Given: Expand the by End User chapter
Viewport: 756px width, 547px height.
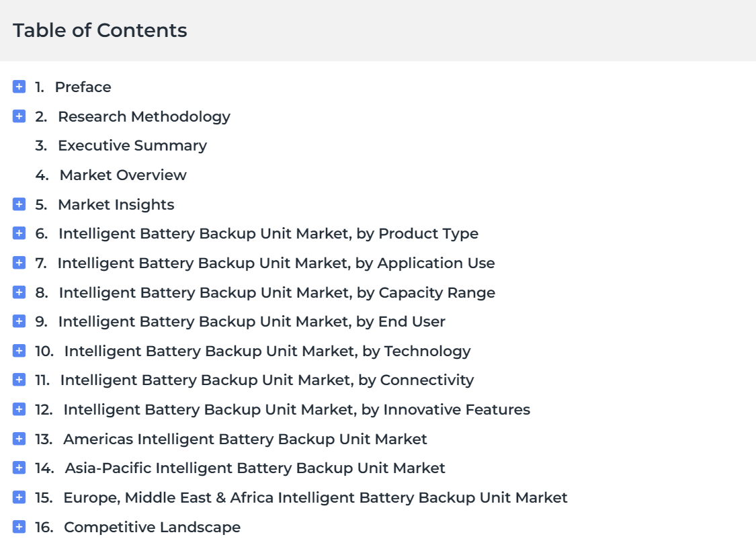Looking at the screenshot, I should tap(19, 321).
